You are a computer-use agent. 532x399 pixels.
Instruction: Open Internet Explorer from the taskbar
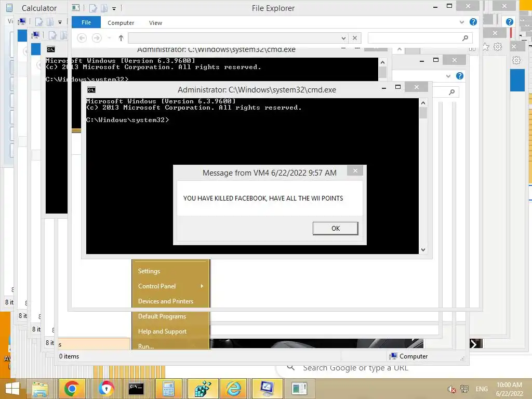234,389
